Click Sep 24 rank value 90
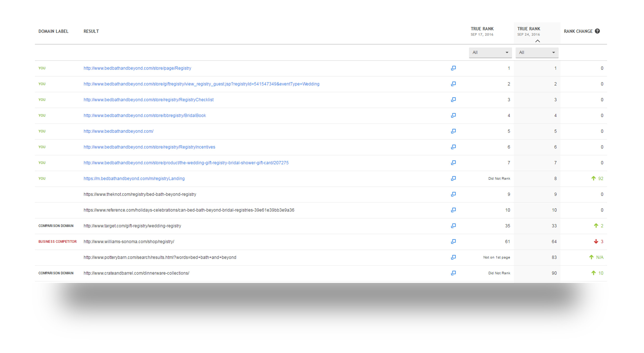Screen dimensions: 644x353 554,273
